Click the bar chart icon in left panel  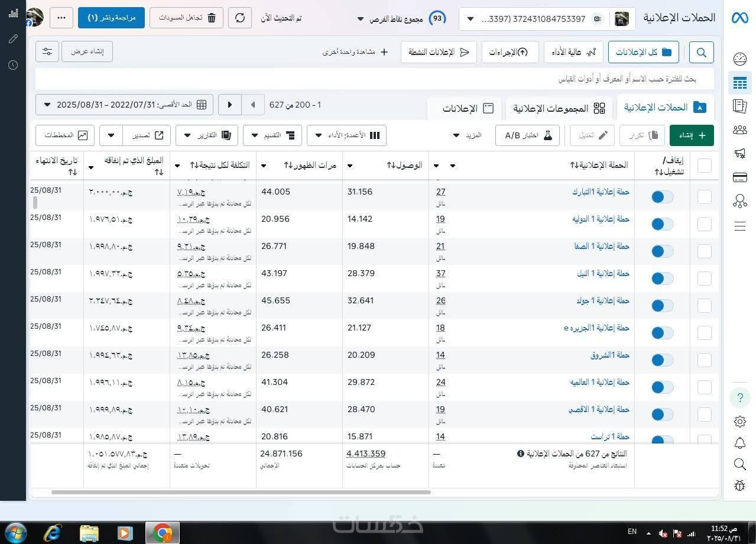tap(13, 13)
